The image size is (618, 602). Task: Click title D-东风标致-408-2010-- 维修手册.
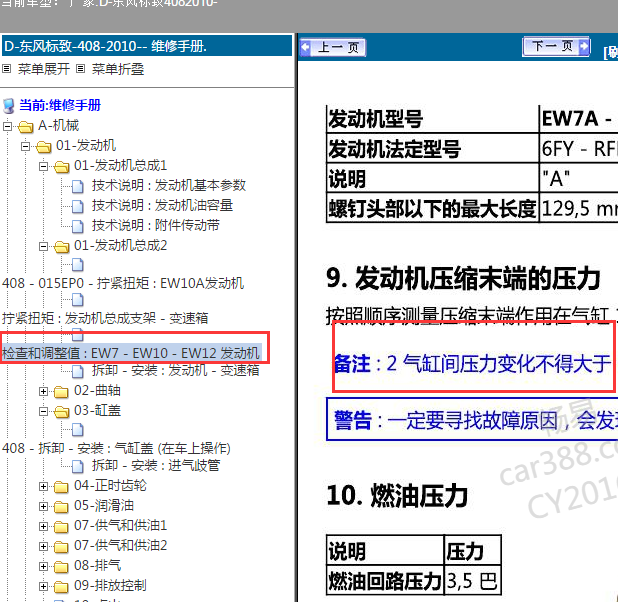[x=106, y=47]
